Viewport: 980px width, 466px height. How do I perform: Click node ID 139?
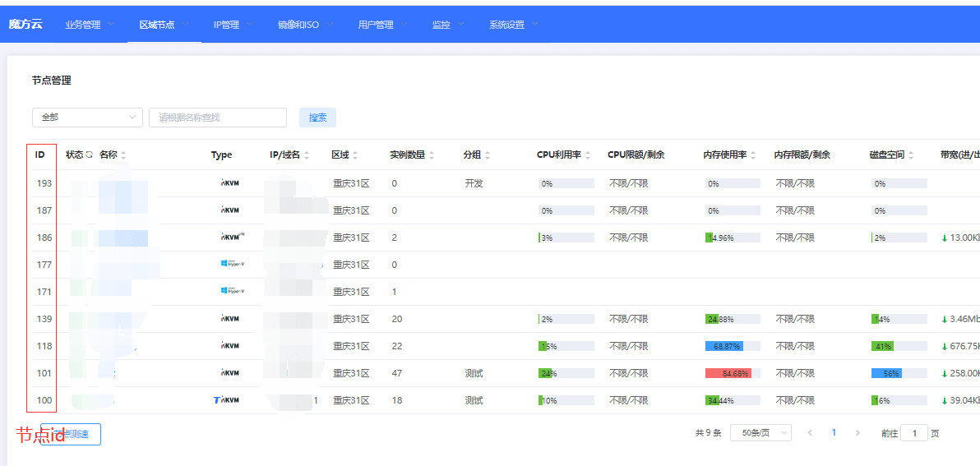pos(44,319)
